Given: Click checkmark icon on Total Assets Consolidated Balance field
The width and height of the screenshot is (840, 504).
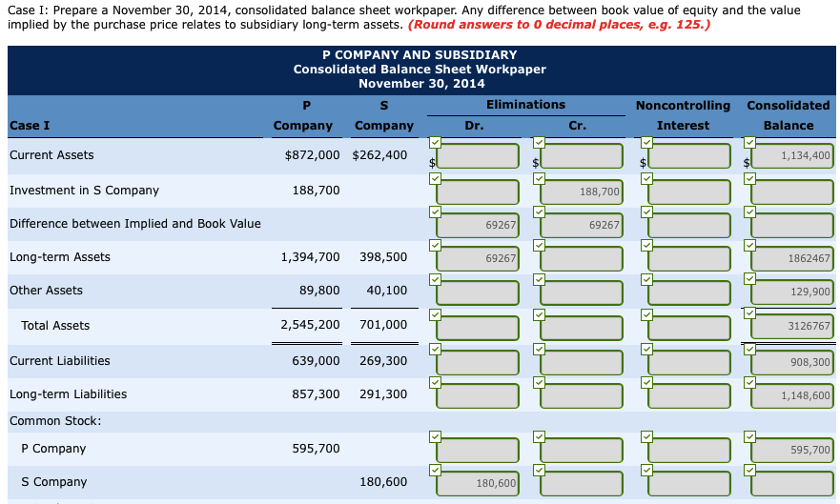Looking at the screenshot, I should 748,312.
